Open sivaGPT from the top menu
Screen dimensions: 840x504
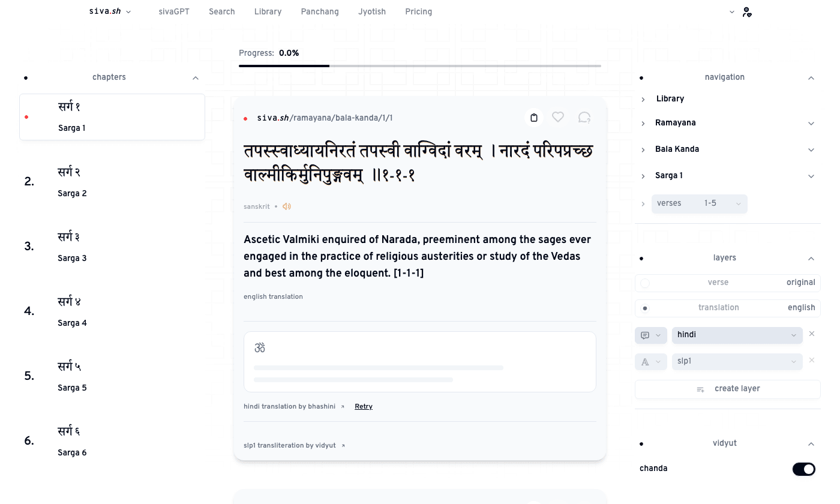pos(174,12)
